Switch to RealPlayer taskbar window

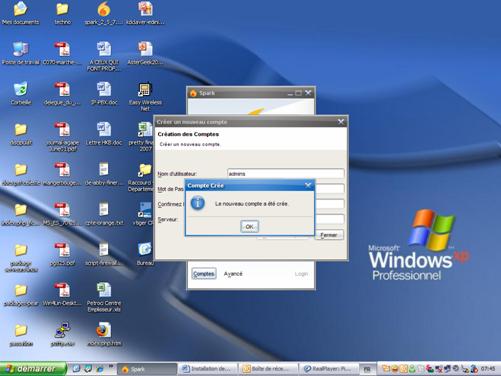[x=329, y=369]
